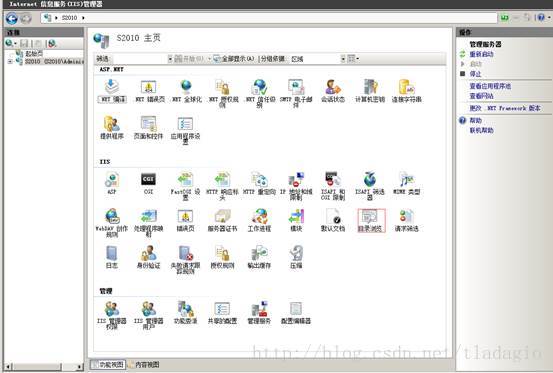Select the CGI icon
The height and width of the screenshot is (373, 553).
(148, 183)
